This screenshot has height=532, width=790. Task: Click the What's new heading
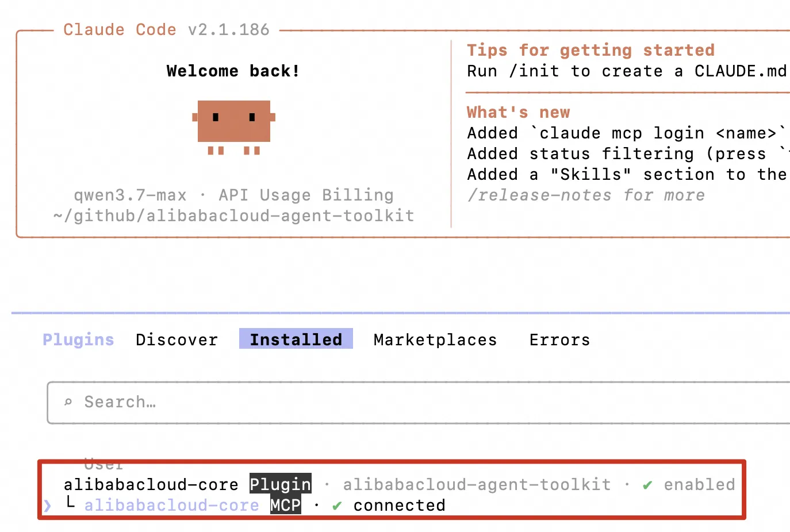(519, 113)
